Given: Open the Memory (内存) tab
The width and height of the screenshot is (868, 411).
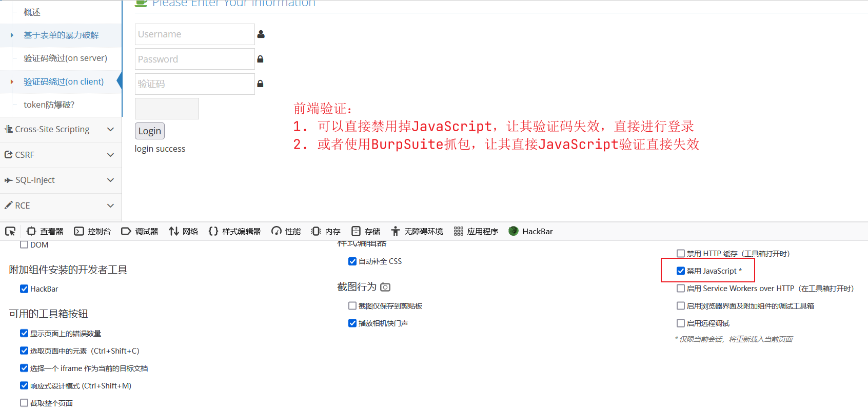Looking at the screenshot, I should click(326, 231).
